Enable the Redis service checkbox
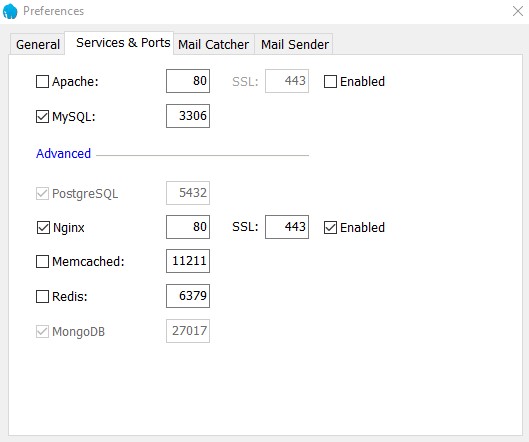The height and width of the screenshot is (442, 529). pos(42,297)
